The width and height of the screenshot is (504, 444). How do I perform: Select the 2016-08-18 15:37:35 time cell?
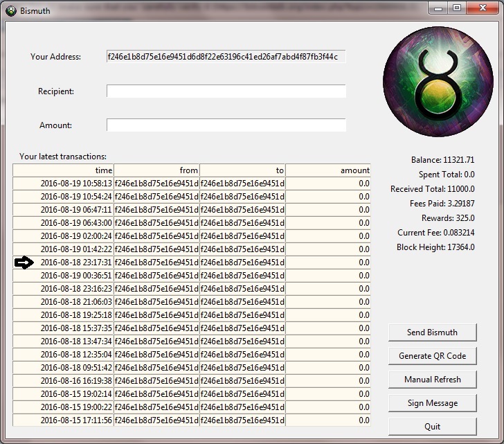(63, 328)
